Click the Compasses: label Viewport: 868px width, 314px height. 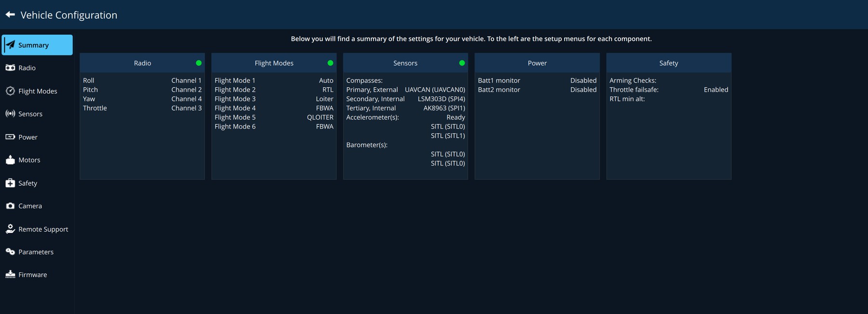pos(365,80)
